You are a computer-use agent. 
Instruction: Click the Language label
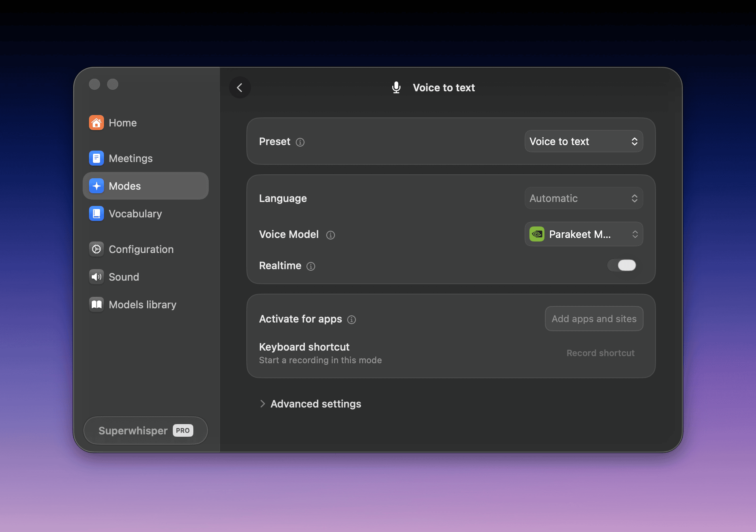click(283, 198)
